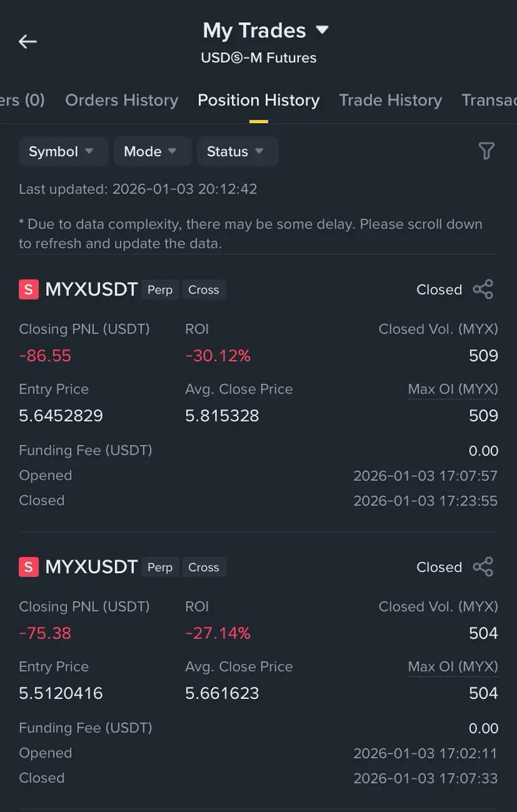The image size is (517, 812).
Task: Open the first MYXUSDT symbol name
Action: 91,290
